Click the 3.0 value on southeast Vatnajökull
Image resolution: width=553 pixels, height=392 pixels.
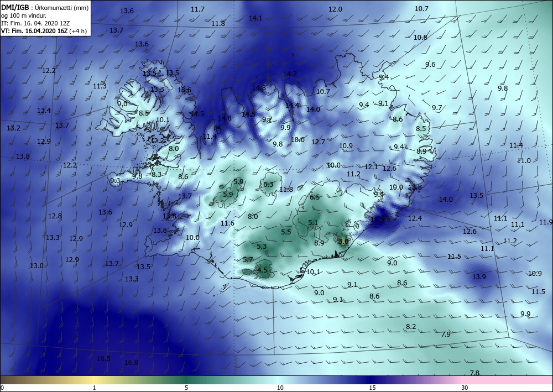pos(343,242)
